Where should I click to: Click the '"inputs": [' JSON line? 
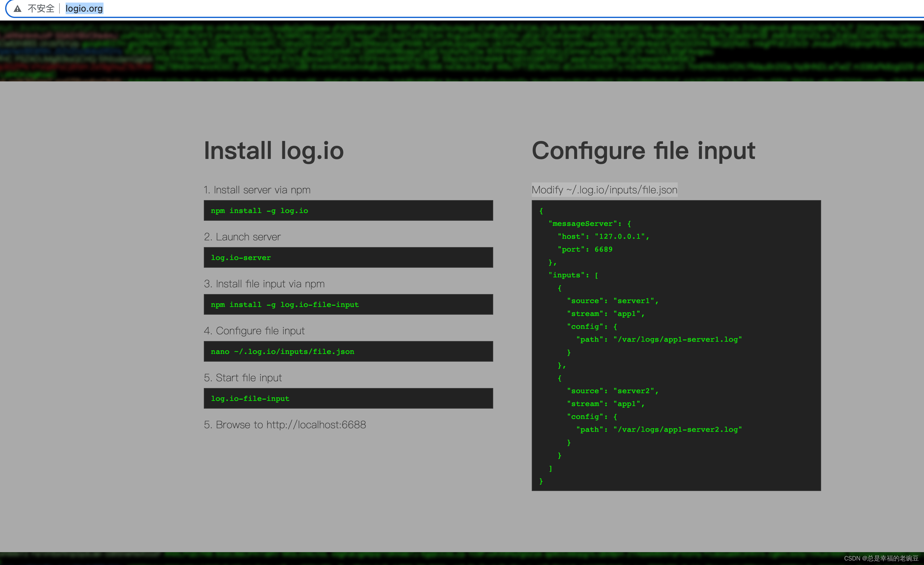[x=573, y=275]
